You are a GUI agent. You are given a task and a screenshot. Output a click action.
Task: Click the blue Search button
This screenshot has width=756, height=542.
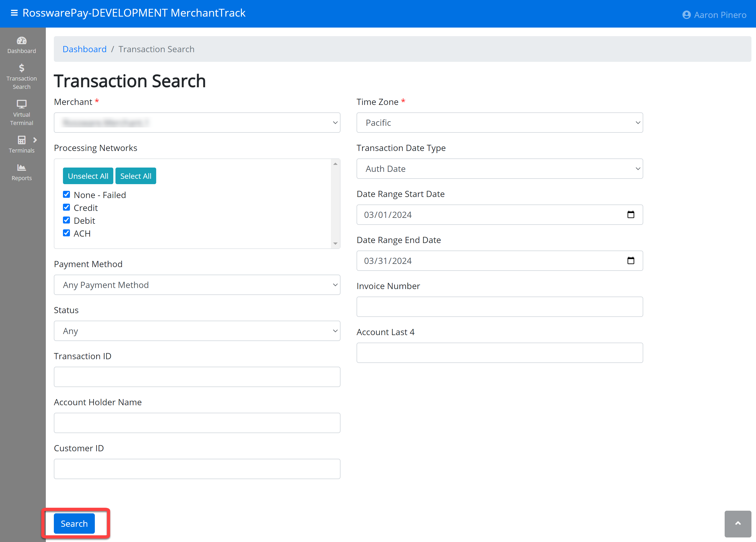coord(74,523)
